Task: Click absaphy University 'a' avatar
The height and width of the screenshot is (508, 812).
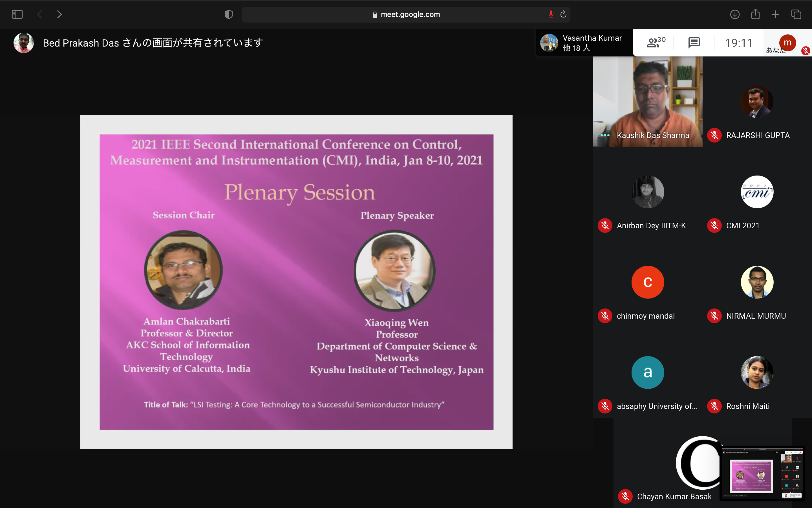Action: [x=648, y=372]
